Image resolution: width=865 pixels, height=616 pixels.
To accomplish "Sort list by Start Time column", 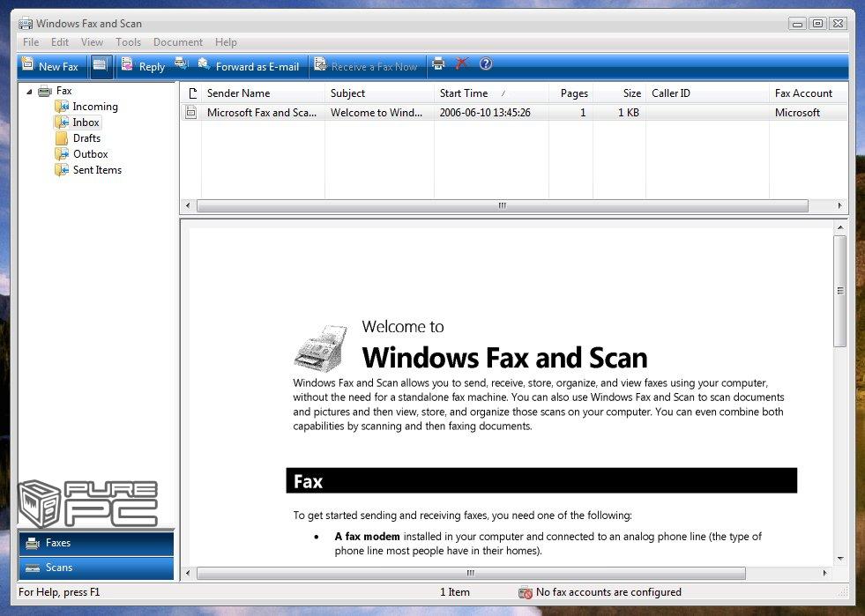I will pyautogui.click(x=491, y=93).
